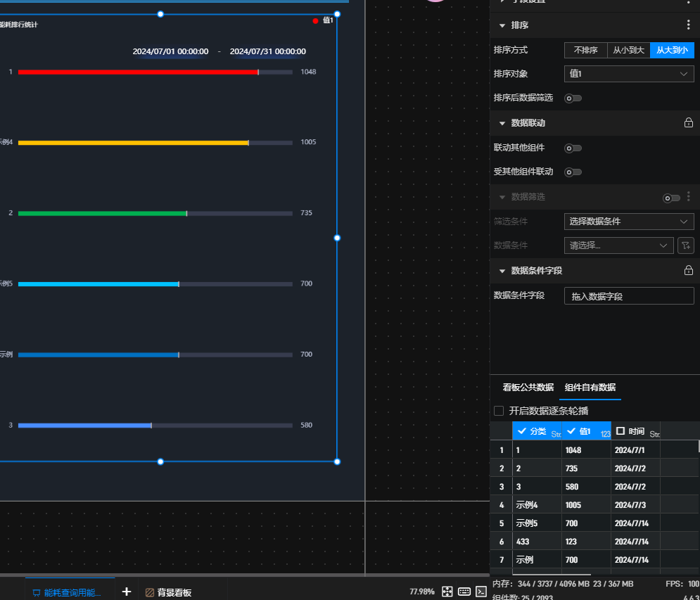Click the fit-to-screen icon in status bar
The image size is (700, 600).
point(447,592)
